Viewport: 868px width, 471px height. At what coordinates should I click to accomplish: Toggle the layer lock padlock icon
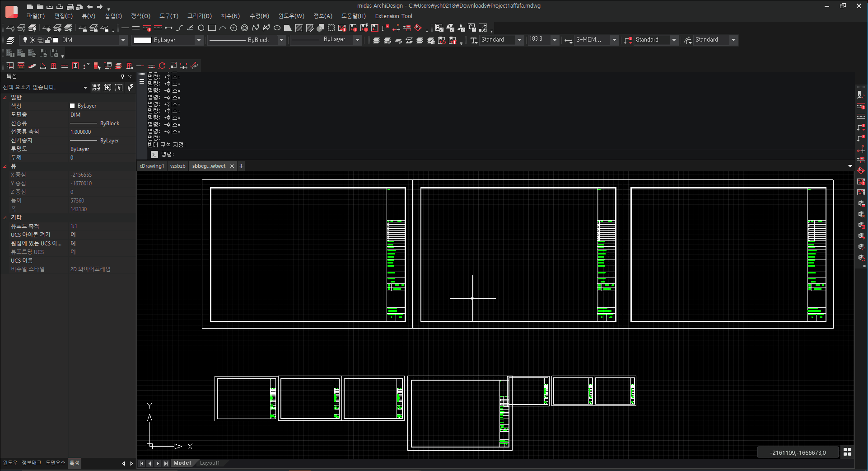tap(48, 40)
